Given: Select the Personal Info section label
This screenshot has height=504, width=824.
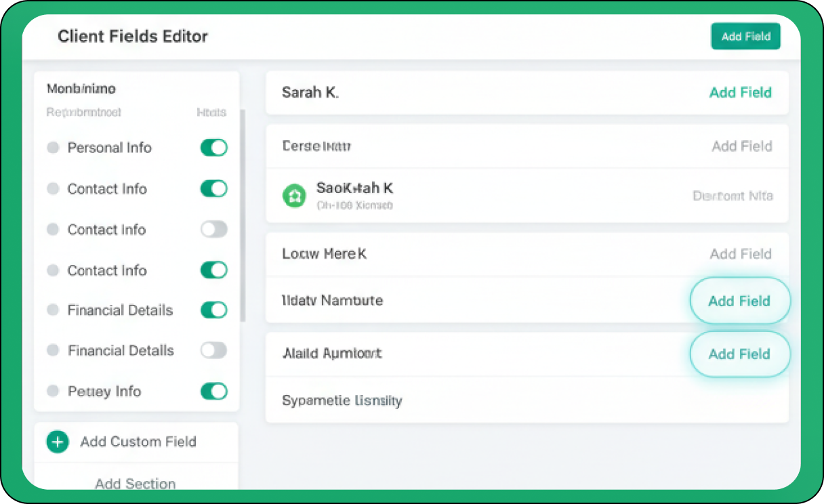Looking at the screenshot, I should coord(110,148).
